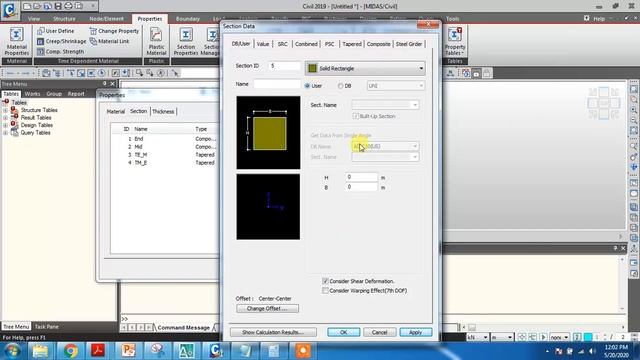
Task: Open Comp. Strength settings
Action: [x=60, y=51]
